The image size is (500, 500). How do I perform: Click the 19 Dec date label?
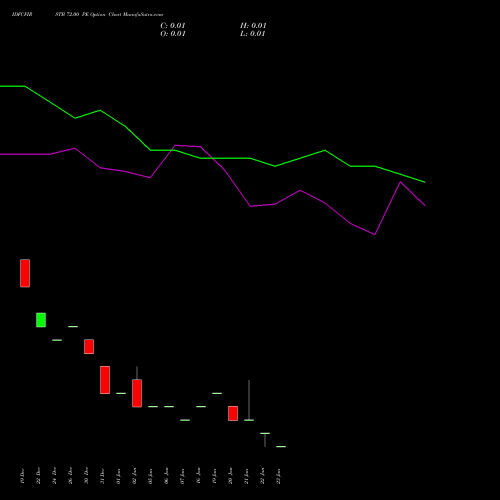22,476
